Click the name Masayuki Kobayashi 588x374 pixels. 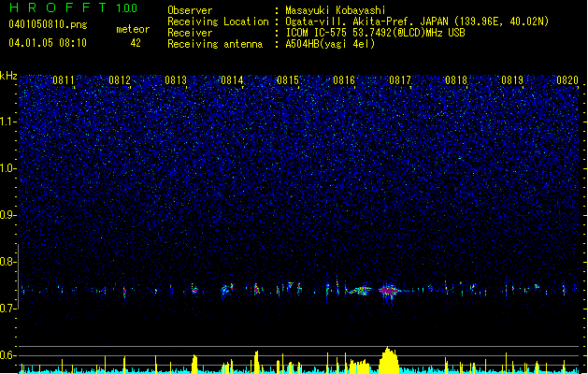pyautogui.click(x=336, y=10)
